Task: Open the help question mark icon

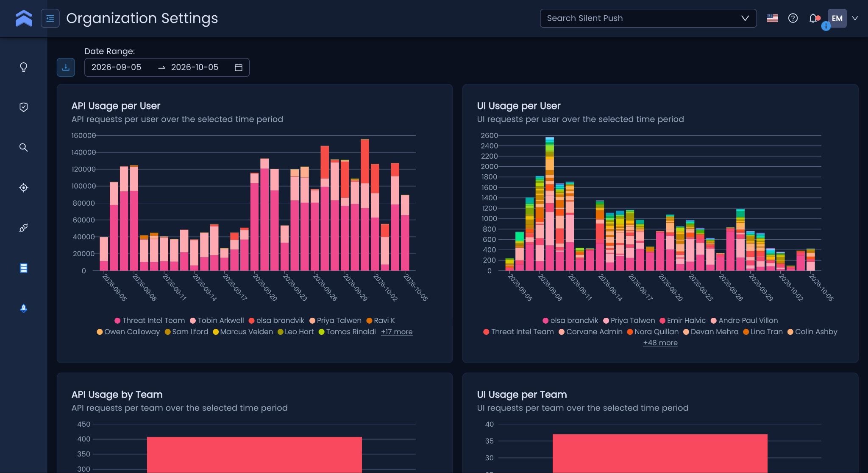Action: click(793, 18)
